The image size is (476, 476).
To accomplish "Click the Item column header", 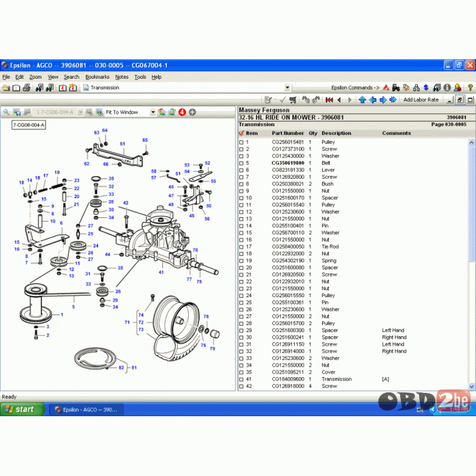I will [251, 133].
